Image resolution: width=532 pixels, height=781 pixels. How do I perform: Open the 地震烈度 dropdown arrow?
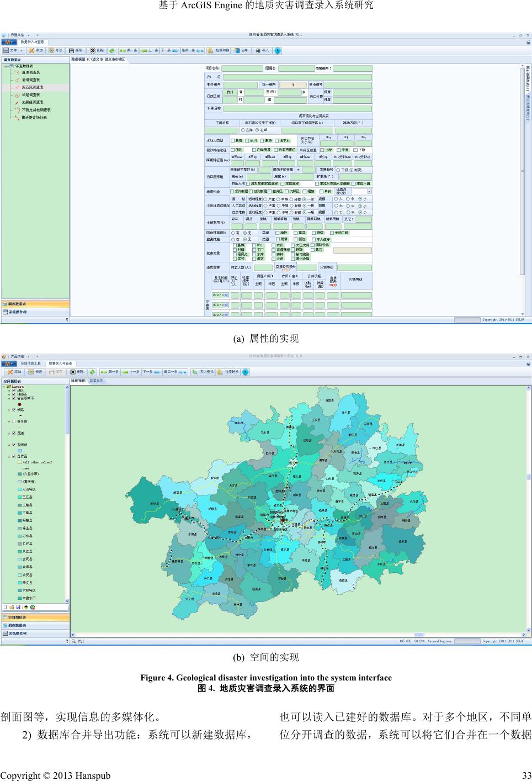pyautogui.click(x=369, y=192)
